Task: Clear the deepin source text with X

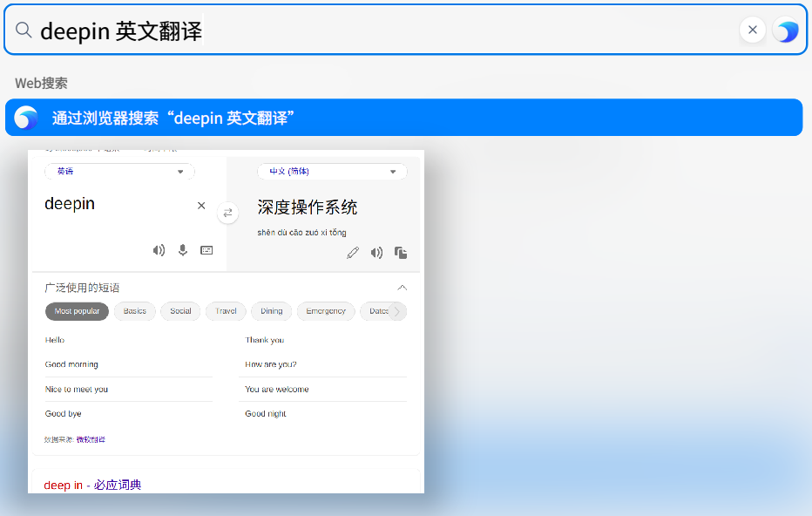Action: pyautogui.click(x=201, y=206)
